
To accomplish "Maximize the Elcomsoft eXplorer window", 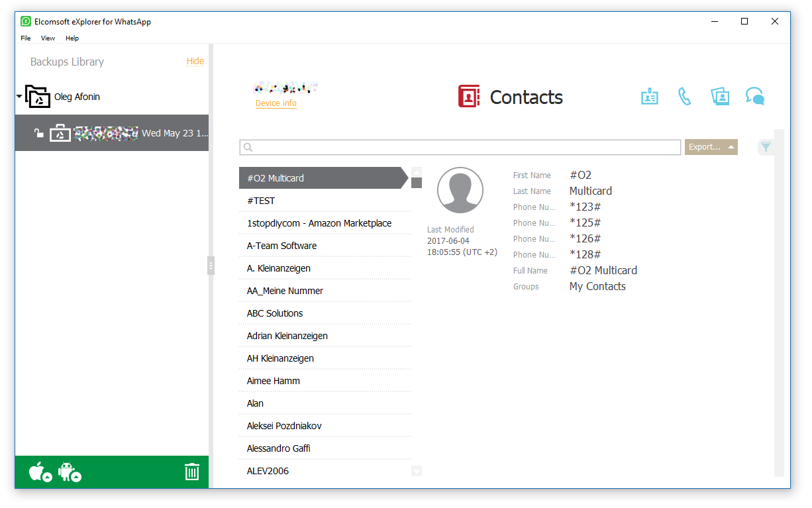I will pos(744,21).
